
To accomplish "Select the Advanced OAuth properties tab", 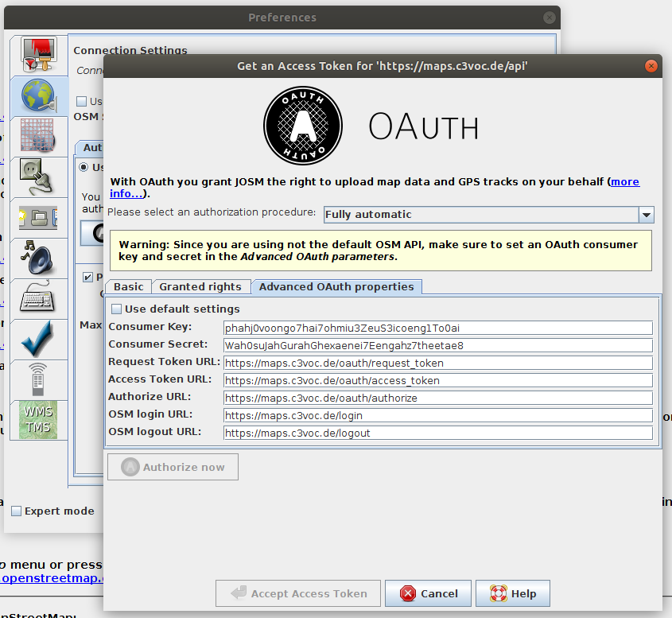I will (336, 287).
